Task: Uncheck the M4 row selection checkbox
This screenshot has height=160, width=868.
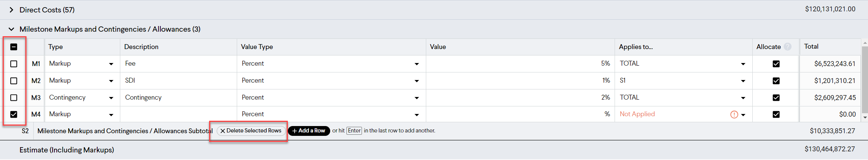Action: [x=14, y=114]
